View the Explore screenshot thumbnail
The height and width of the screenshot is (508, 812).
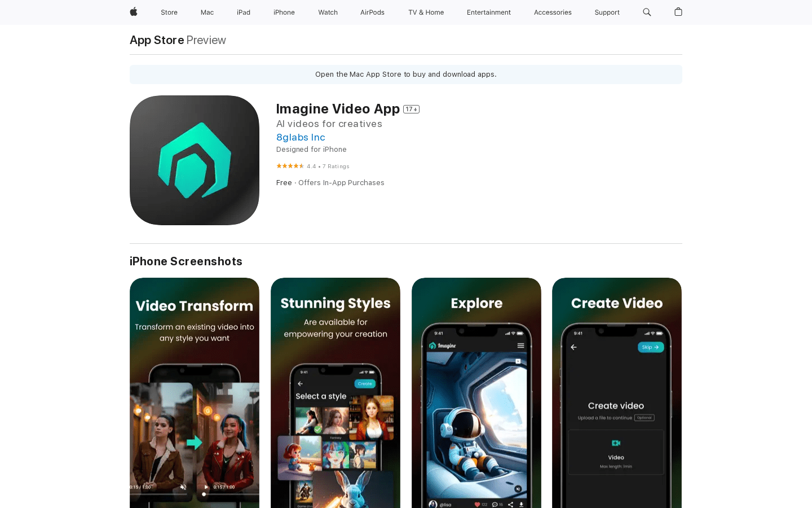pos(476,393)
